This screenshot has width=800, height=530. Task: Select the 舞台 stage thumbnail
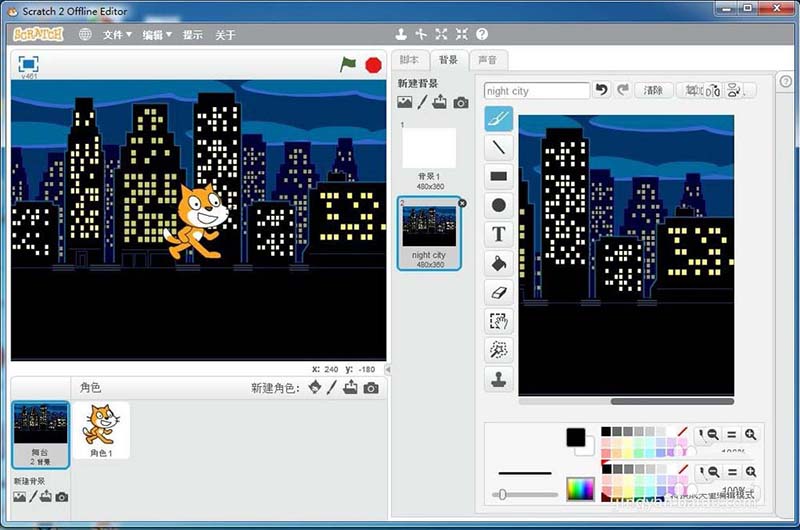(40, 435)
